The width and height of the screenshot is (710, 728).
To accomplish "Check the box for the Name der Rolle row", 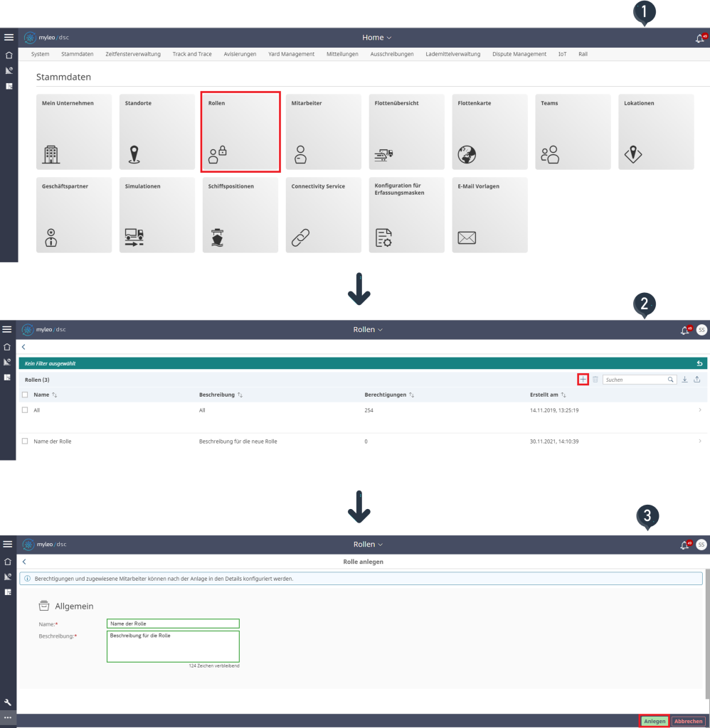I will tap(25, 441).
